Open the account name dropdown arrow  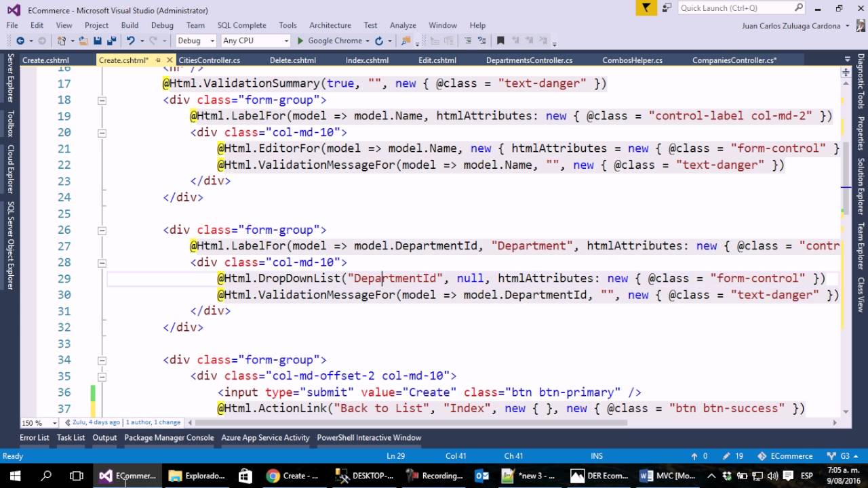pos(848,26)
